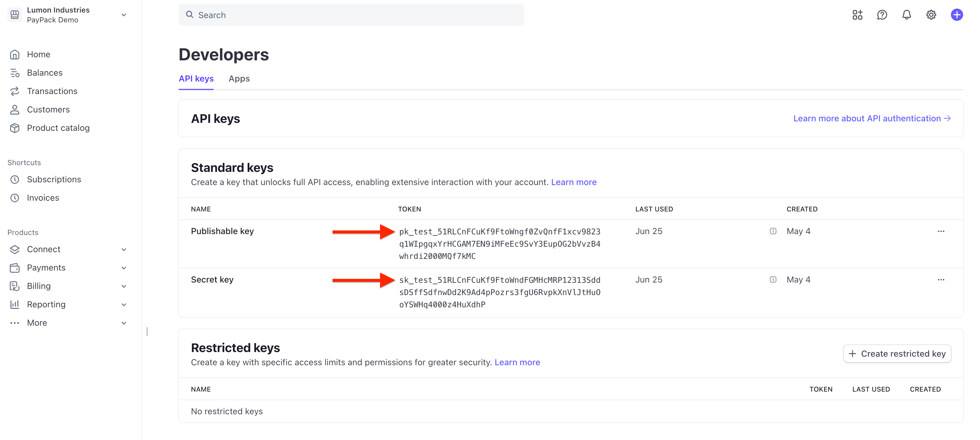Open the Transactions section

(52, 91)
